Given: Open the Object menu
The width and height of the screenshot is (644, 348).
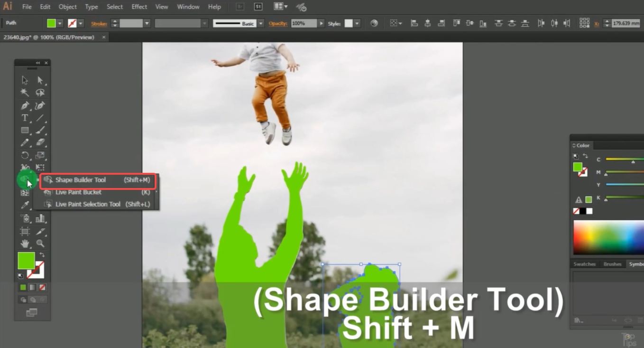Looking at the screenshot, I should (x=67, y=7).
